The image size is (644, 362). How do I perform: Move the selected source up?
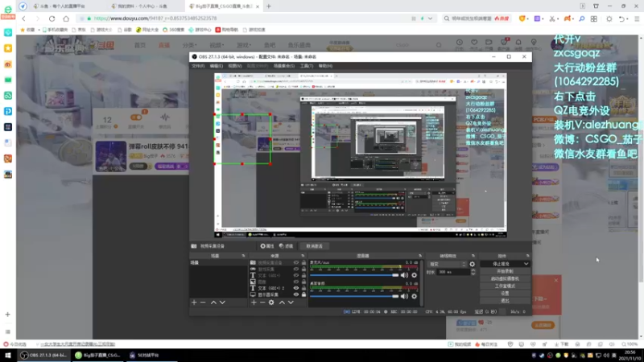283,302
